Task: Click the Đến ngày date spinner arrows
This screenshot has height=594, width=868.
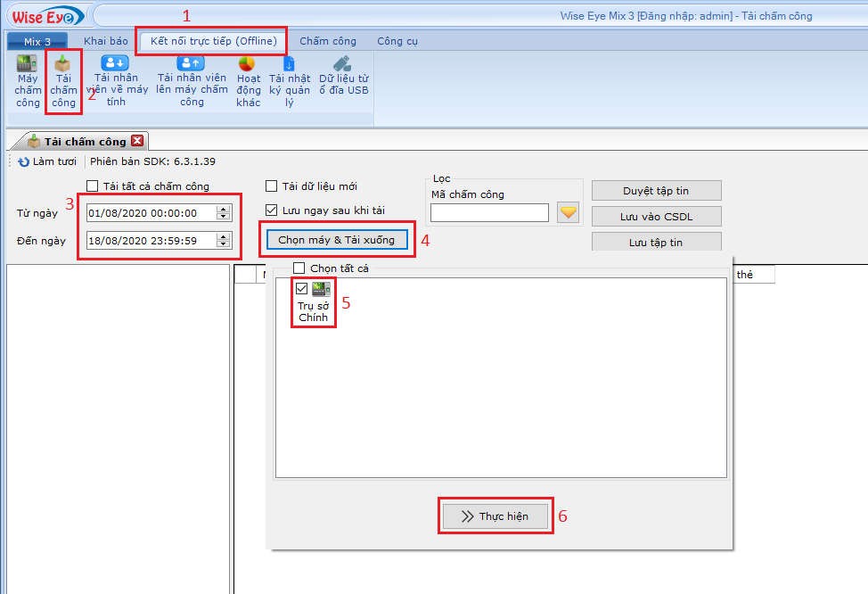Action: tap(224, 241)
